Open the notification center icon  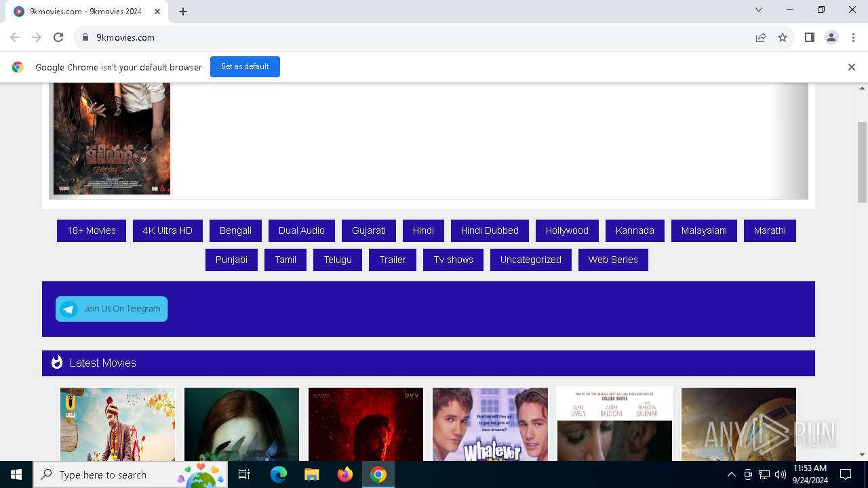click(x=846, y=474)
